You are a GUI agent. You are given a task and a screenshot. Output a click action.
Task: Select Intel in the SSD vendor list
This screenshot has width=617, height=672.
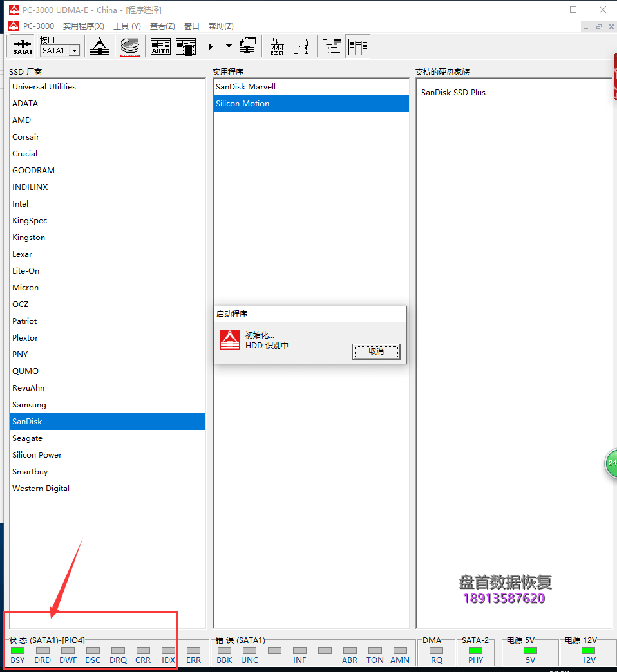click(108, 203)
